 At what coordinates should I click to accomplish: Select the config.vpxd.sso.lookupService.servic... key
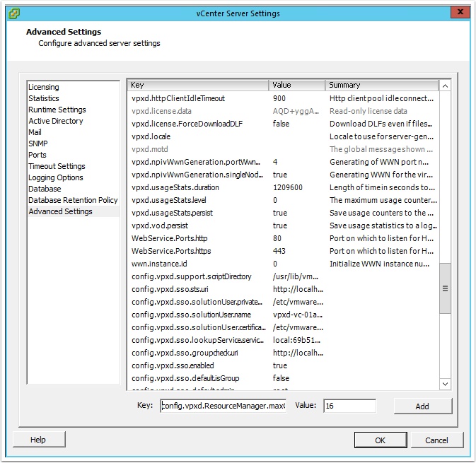(197, 341)
